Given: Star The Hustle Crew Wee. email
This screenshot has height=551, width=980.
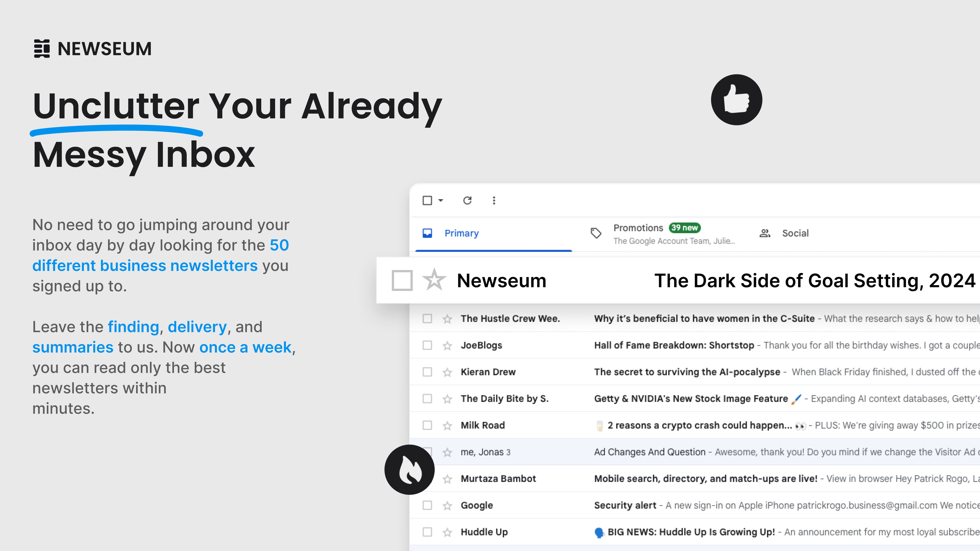Looking at the screenshot, I should [447, 319].
